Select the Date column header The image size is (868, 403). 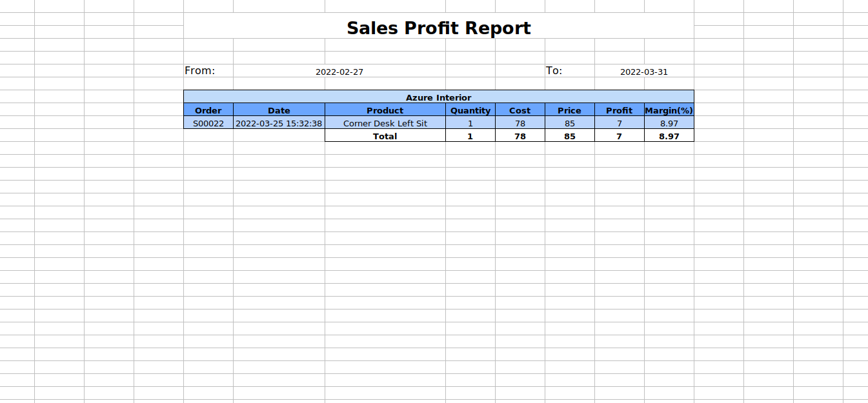click(x=279, y=110)
